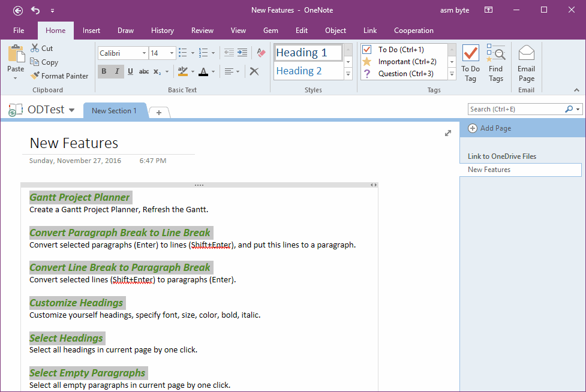
Task: Toggle Subscript formatting
Action: coord(157,71)
